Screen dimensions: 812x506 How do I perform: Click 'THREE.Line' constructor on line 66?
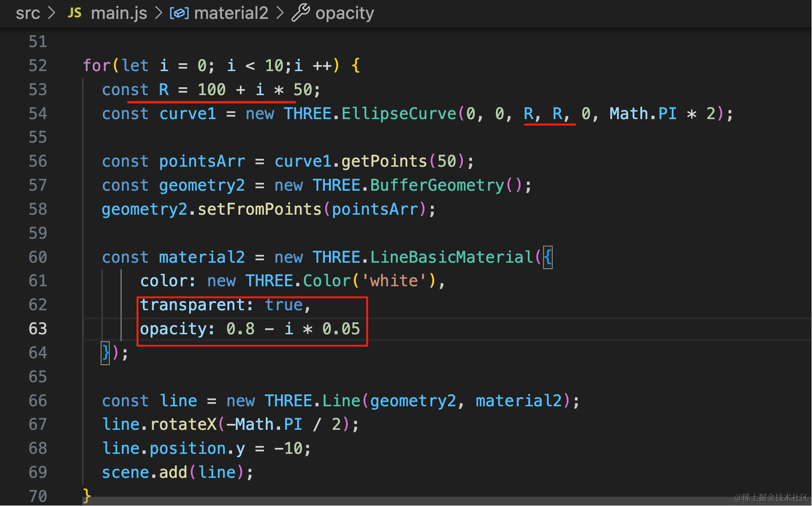tap(312, 401)
